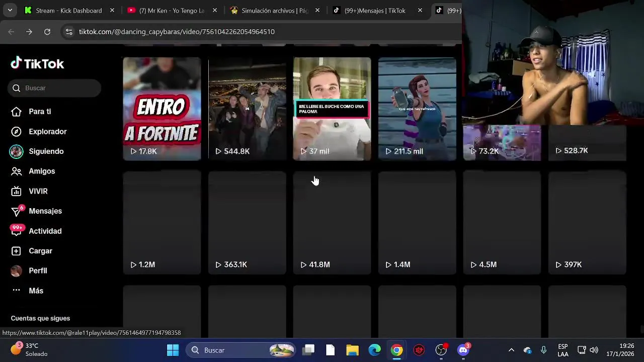Close the Stream - Kick Dashboard tab

112,10
